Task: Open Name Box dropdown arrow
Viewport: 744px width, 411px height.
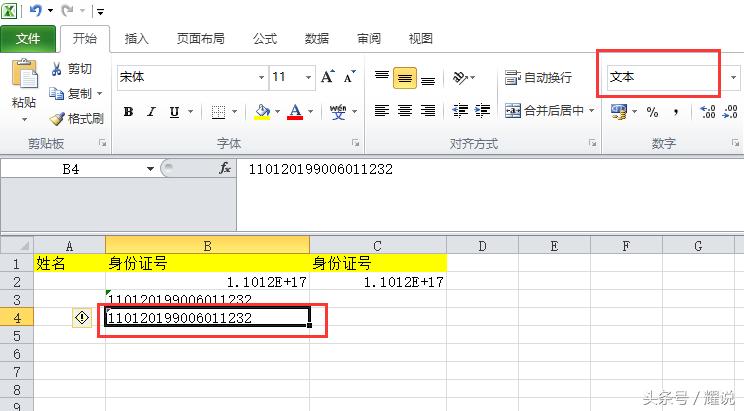Action: click(x=150, y=169)
